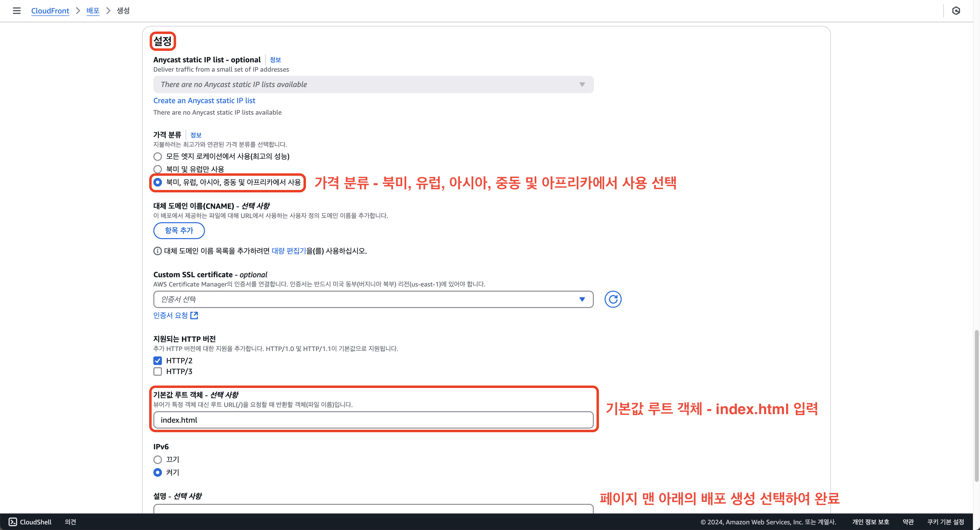The height and width of the screenshot is (530, 980).
Task: Open 개인 정보 보호 footer link
Action: 870,522
